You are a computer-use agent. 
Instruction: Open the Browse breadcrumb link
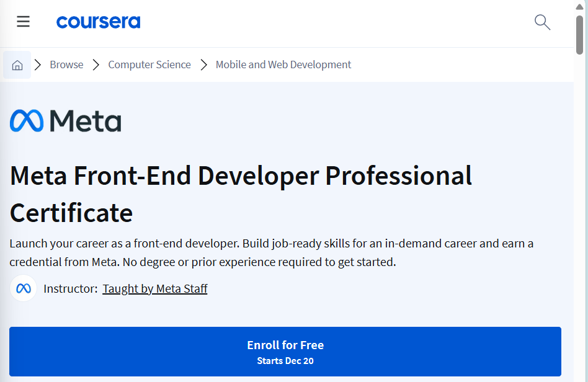tap(66, 64)
